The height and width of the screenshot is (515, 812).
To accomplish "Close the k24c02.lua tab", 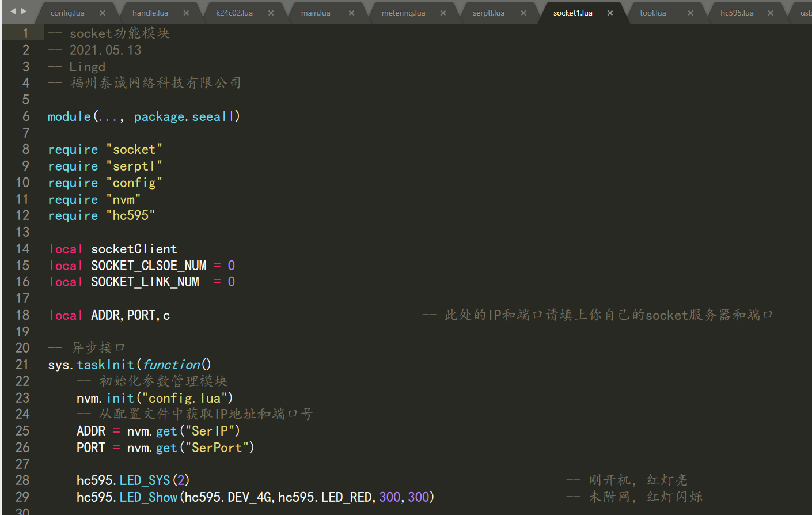I will click(271, 13).
